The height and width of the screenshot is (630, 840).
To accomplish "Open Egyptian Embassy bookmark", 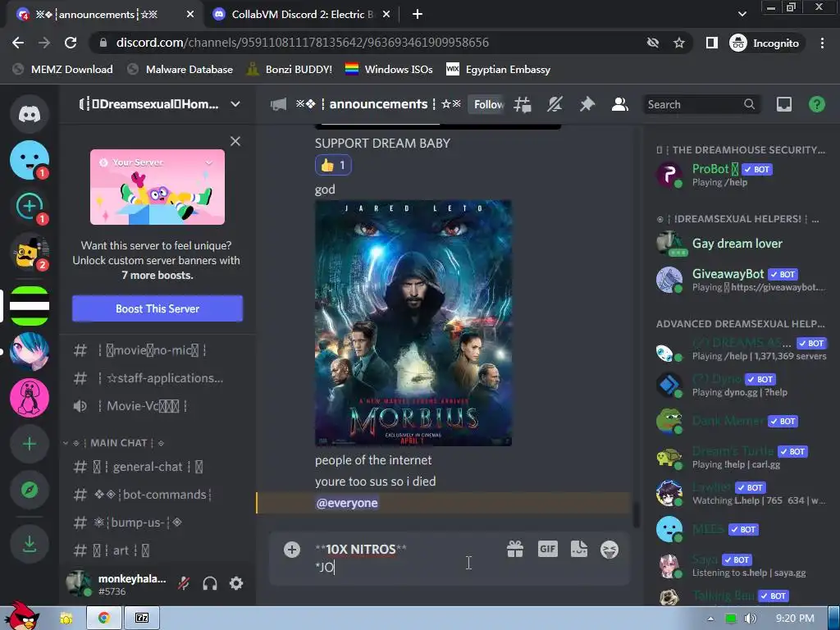I will 498,70.
